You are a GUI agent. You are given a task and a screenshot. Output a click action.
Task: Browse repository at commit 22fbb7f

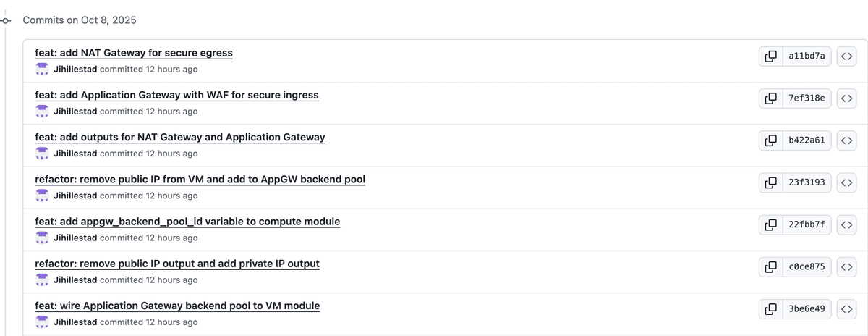coord(846,224)
